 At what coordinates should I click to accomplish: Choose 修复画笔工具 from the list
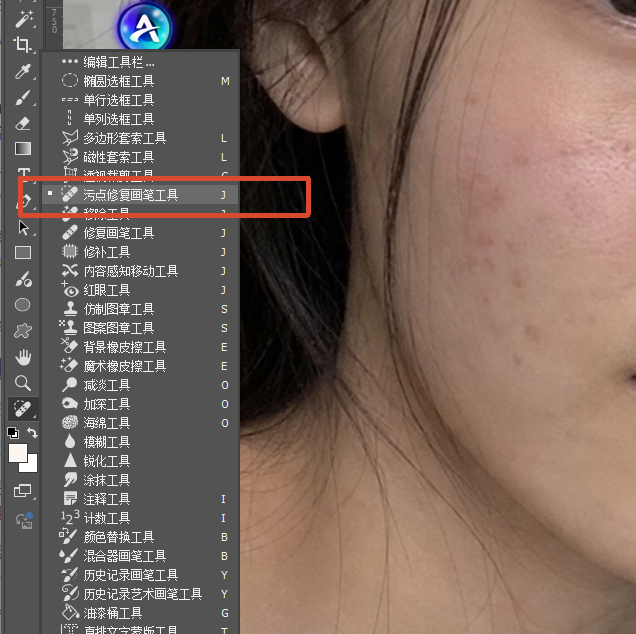tap(141, 233)
